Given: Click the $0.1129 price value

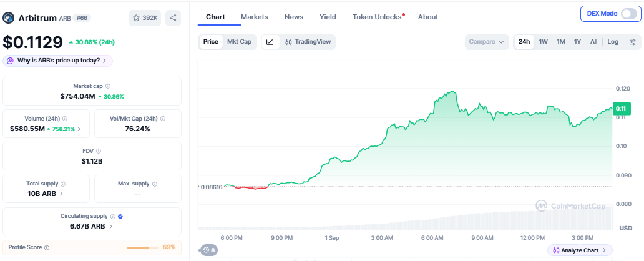Looking at the screenshot, I should (x=33, y=42).
